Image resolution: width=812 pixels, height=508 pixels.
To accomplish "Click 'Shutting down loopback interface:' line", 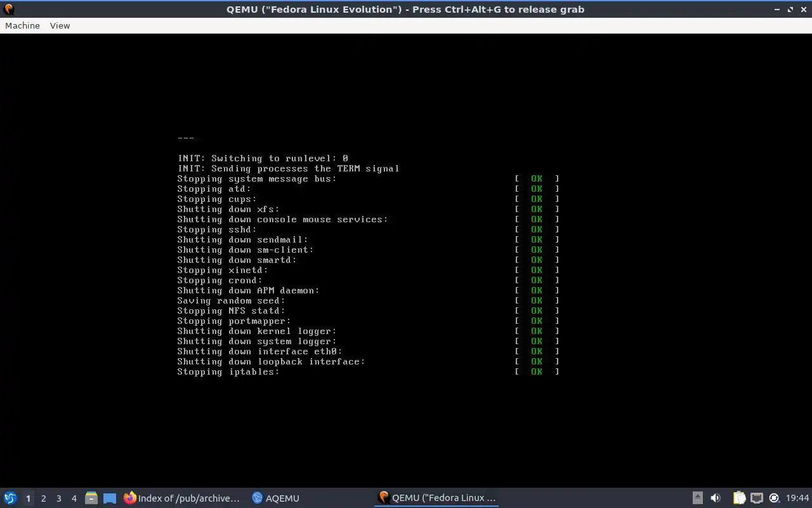I will click(271, 361).
